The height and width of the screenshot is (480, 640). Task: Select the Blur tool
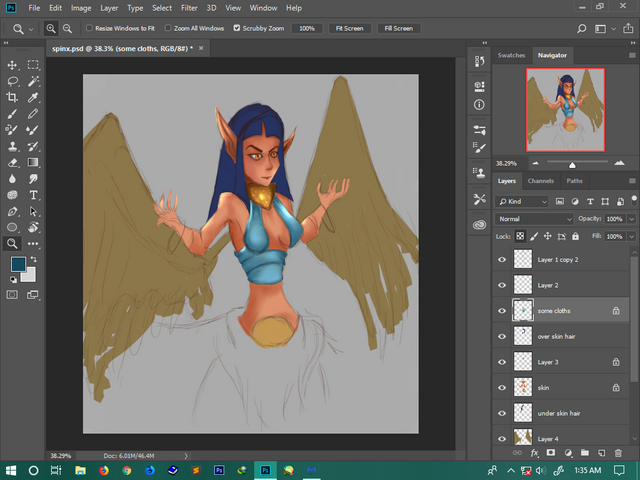(x=12, y=179)
